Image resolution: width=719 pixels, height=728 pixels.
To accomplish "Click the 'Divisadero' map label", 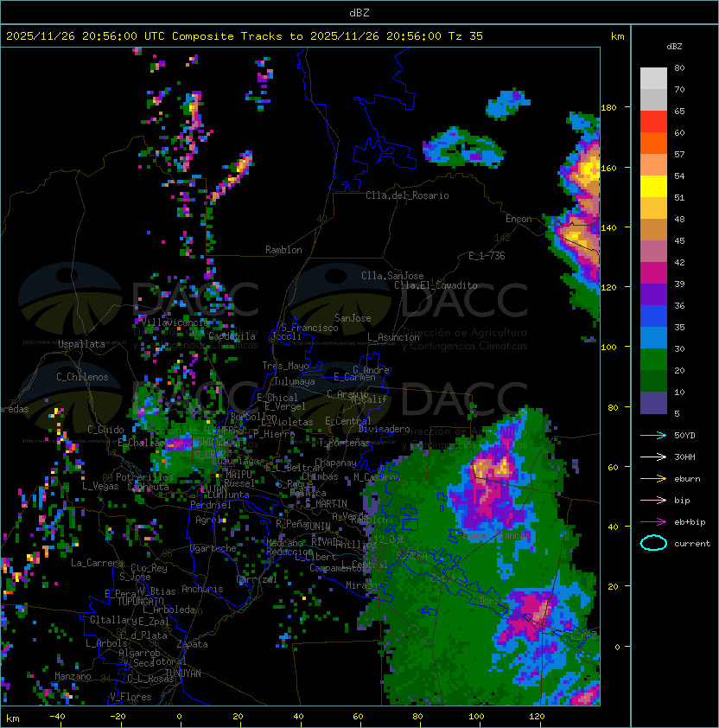I will pyautogui.click(x=385, y=429).
